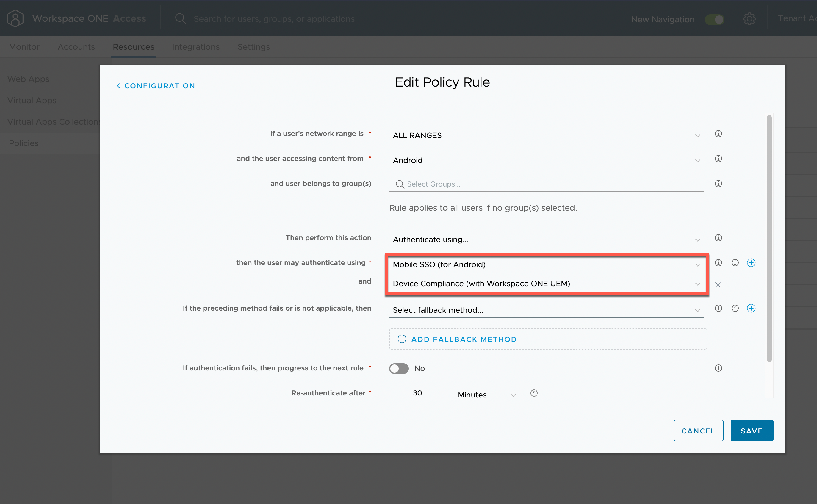Click the plus icon beside Mobile SSO row
This screenshot has width=817, height=504.
click(751, 263)
